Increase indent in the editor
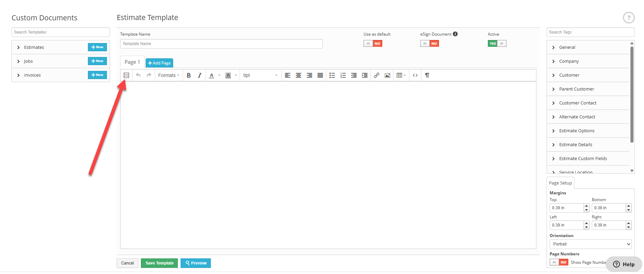The image size is (644, 274). (x=365, y=75)
